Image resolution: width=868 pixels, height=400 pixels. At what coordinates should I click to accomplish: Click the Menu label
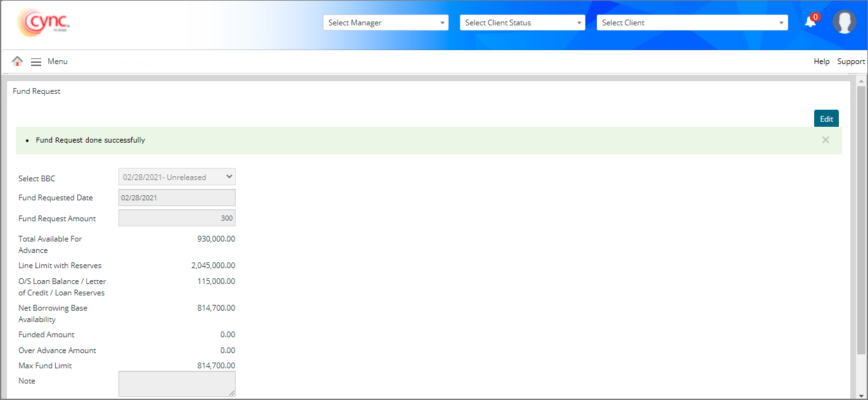point(58,61)
